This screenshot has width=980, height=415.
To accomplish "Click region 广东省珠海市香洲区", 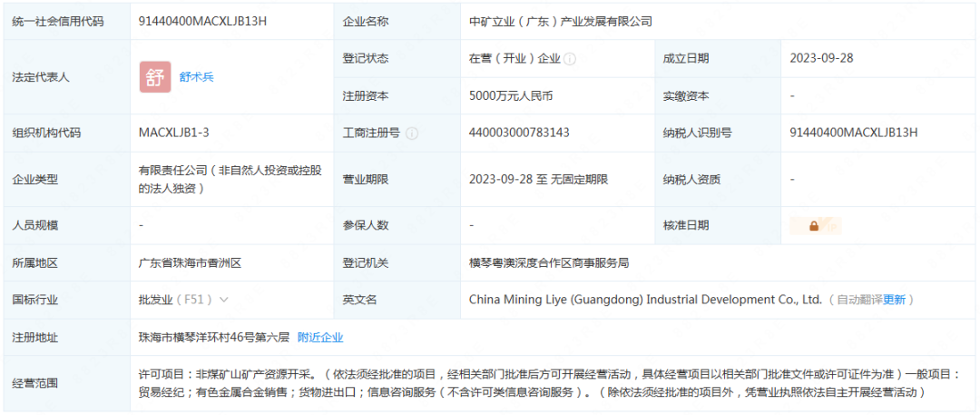I will (x=190, y=263).
